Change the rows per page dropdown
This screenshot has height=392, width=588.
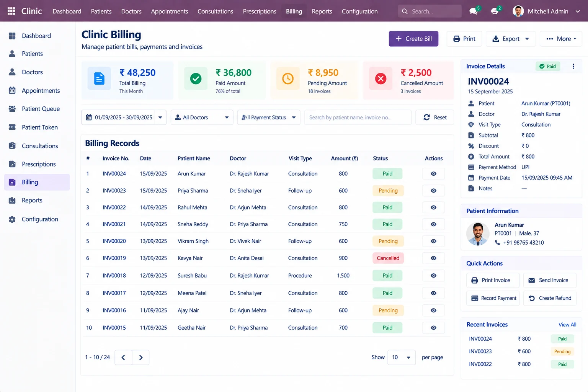(x=402, y=357)
